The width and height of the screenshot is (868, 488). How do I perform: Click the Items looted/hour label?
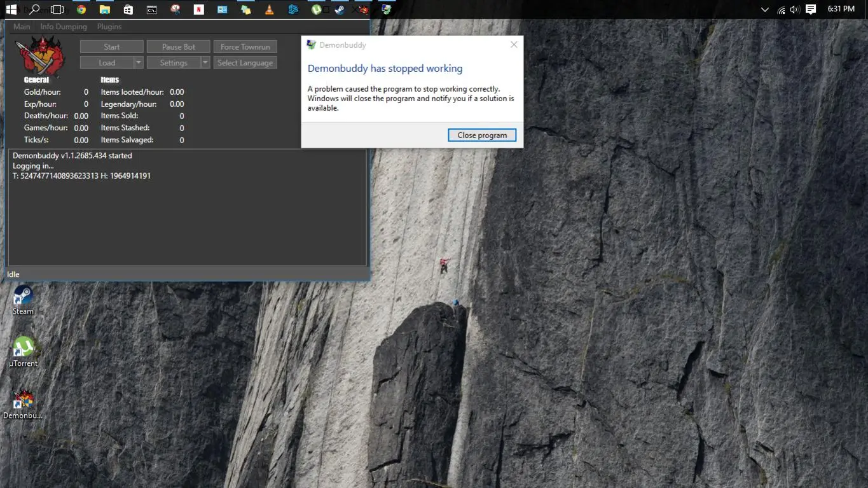point(132,92)
